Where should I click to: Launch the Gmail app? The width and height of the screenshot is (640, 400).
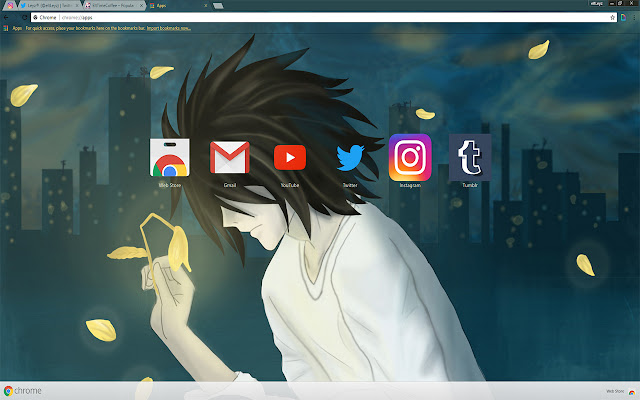click(x=230, y=158)
